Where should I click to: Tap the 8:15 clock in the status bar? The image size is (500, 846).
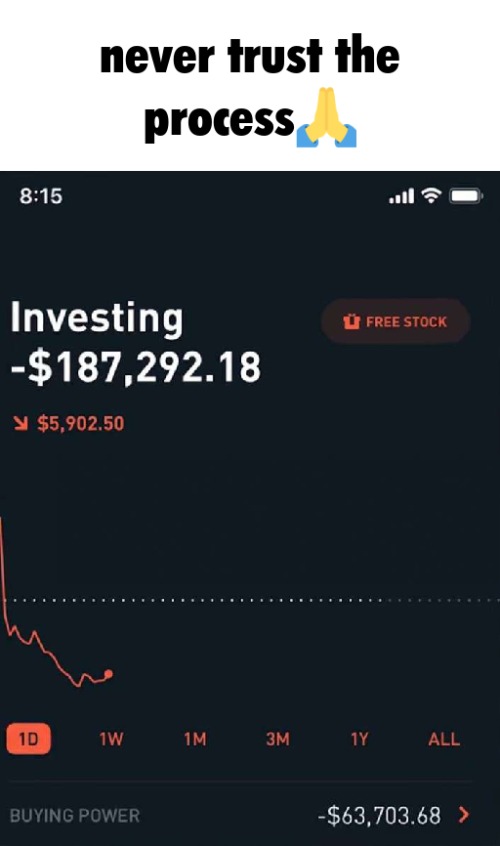pos(41,196)
